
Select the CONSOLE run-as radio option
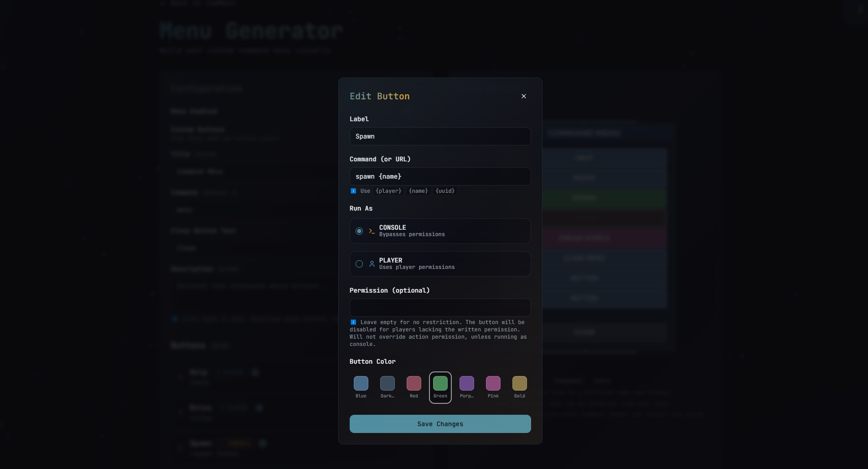[359, 231]
